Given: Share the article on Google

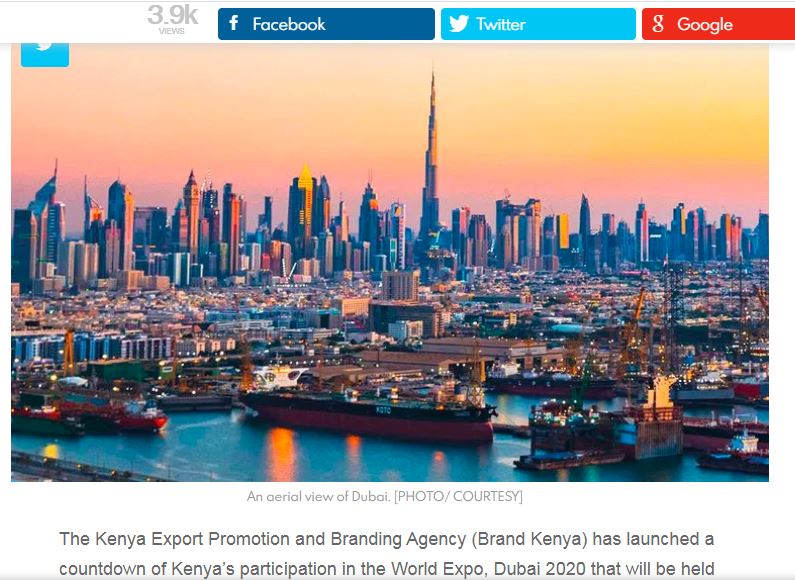Looking at the screenshot, I should point(718,24).
